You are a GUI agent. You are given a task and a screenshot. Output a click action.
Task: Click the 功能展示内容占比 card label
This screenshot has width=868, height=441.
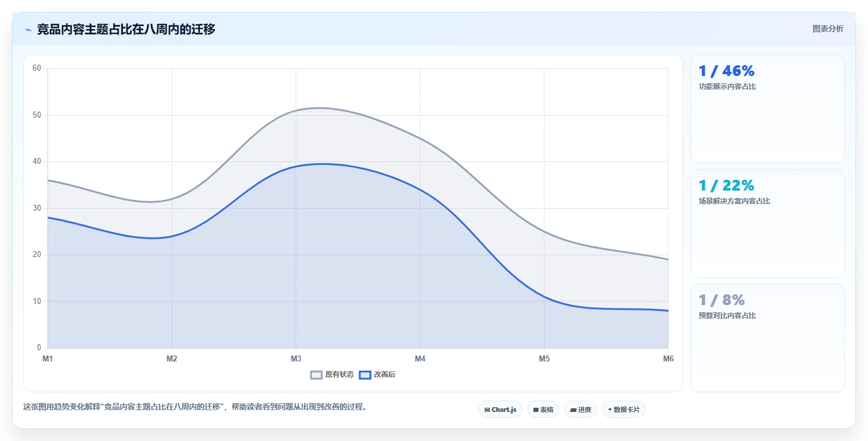click(x=727, y=87)
